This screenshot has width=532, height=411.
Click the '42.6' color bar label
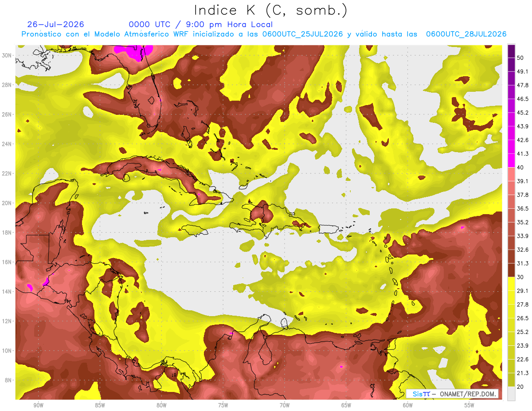(x=523, y=140)
